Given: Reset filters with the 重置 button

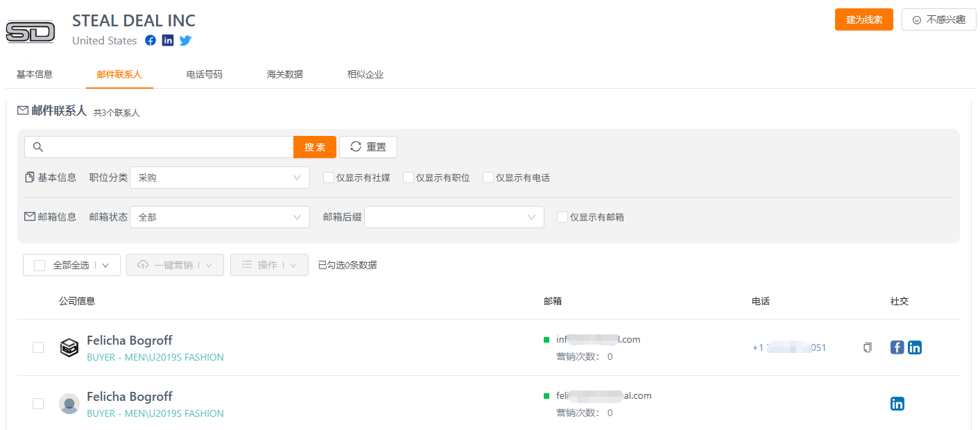Looking at the screenshot, I should (x=368, y=147).
